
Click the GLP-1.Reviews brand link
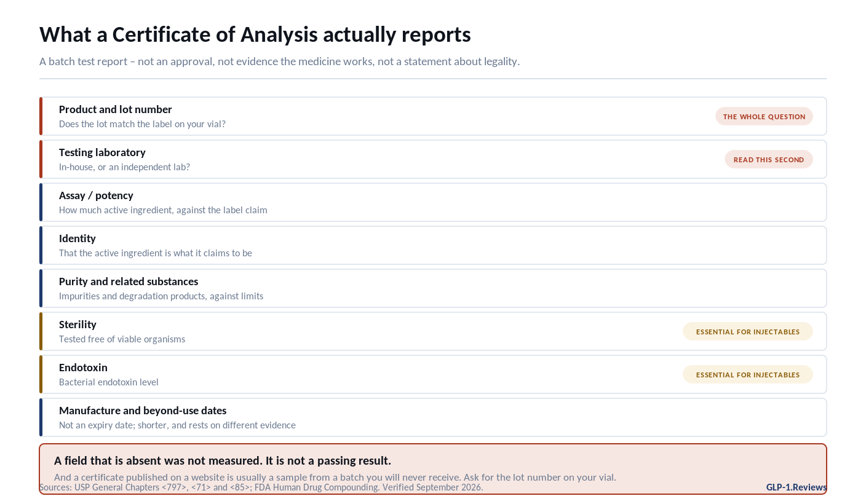pos(796,487)
